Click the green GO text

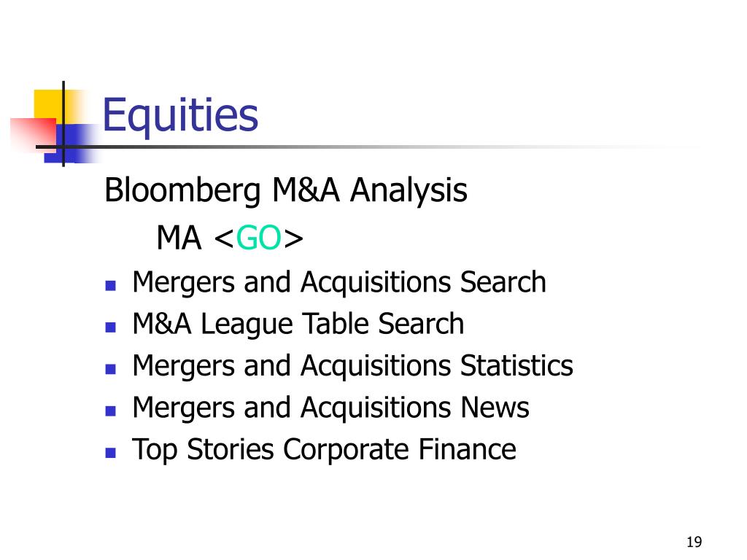[259, 238]
